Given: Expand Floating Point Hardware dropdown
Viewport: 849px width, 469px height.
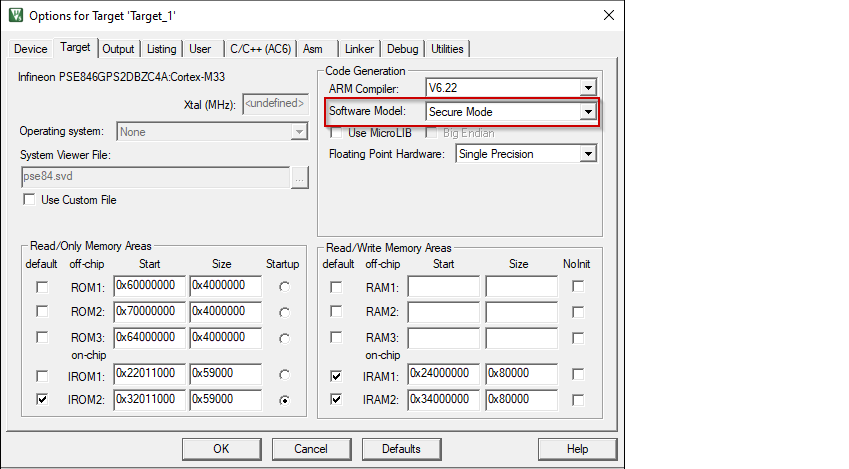Looking at the screenshot, I should tap(588, 154).
